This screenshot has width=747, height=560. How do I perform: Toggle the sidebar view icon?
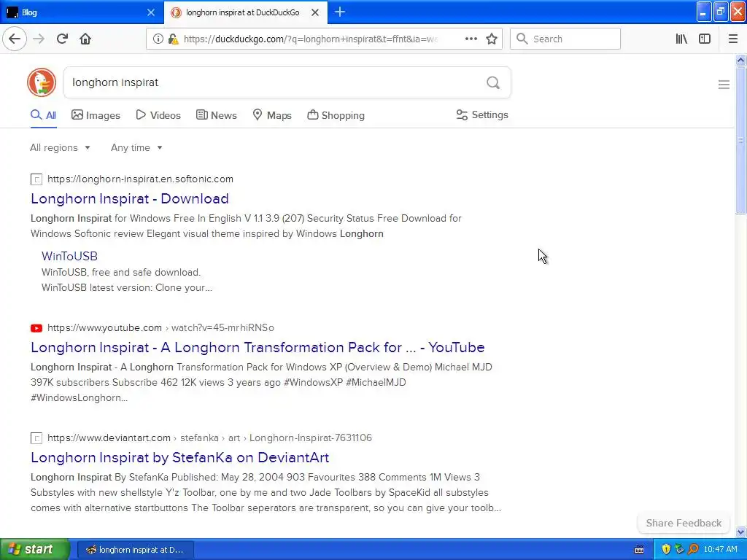click(x=705, y=39)
